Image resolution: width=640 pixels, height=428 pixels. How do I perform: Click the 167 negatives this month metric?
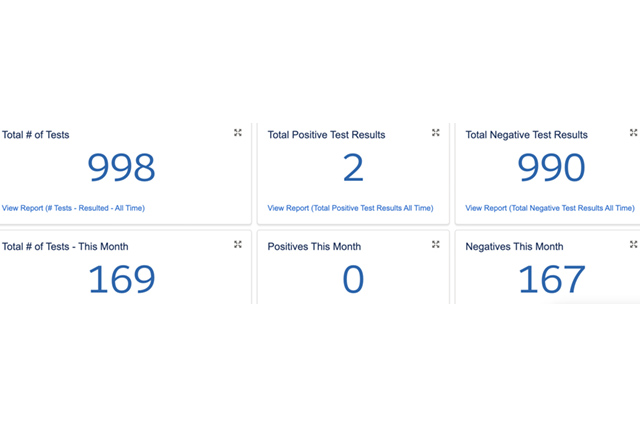point(551,280)
